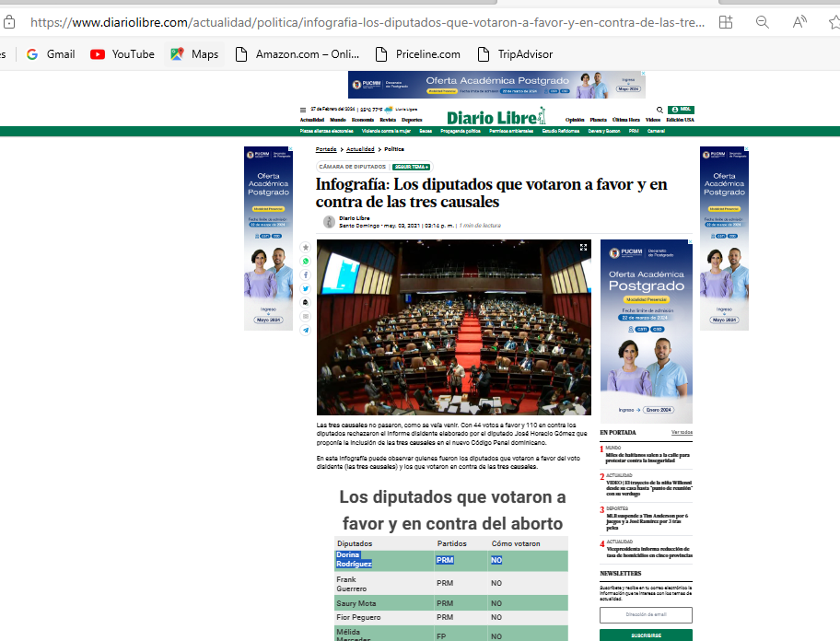The width and height of the screenshot is (840, 641).
Task: Open the PUCMM top banner advertisement
Action: pyautogui.click(x=496, y=85)
